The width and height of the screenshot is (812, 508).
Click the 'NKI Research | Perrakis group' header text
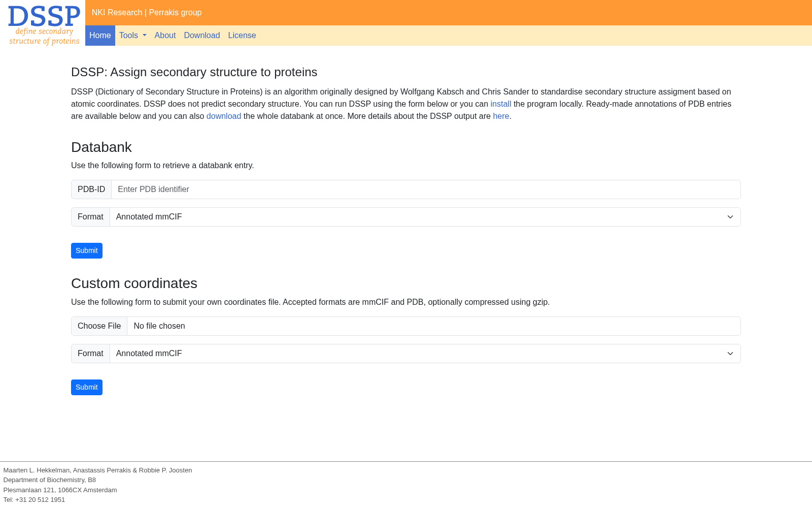click(147, 13)
